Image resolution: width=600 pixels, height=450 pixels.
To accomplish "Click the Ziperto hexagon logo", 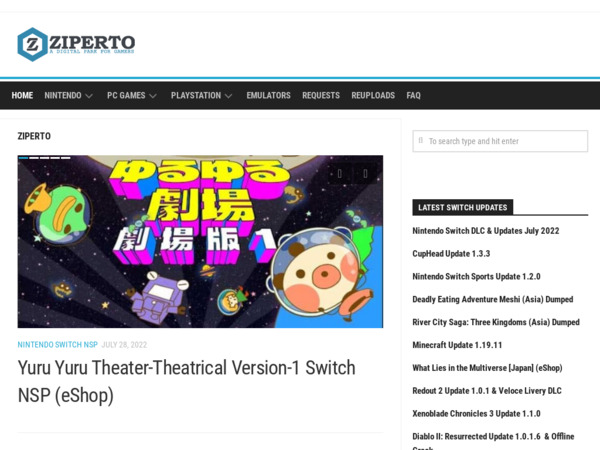I will click(x=33, y=44).
